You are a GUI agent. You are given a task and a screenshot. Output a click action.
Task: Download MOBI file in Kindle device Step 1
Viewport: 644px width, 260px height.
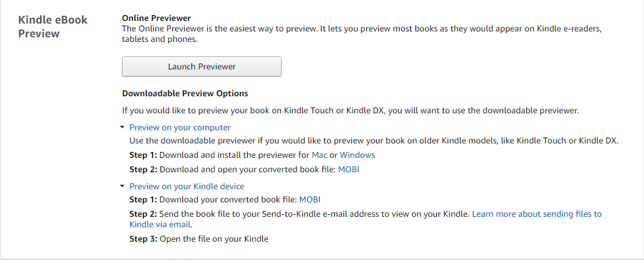coord(310,200)
